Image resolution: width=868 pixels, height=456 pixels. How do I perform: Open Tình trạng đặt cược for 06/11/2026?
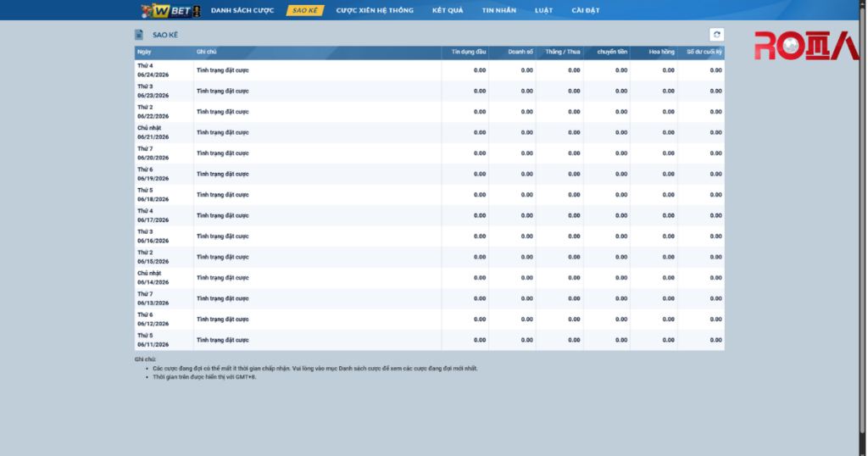[x=223, y=341]
